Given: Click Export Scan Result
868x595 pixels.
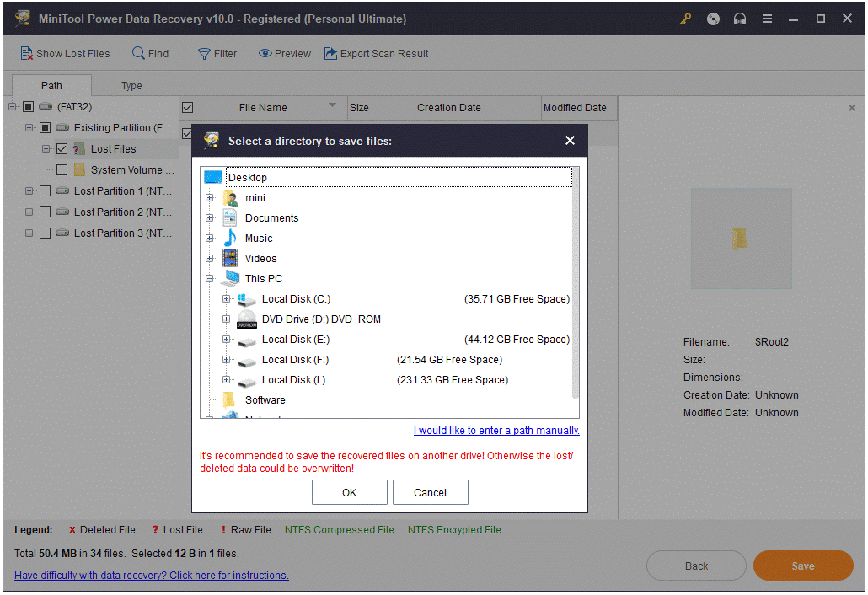Looking at the screenshot, I should (x=376, y=54).
